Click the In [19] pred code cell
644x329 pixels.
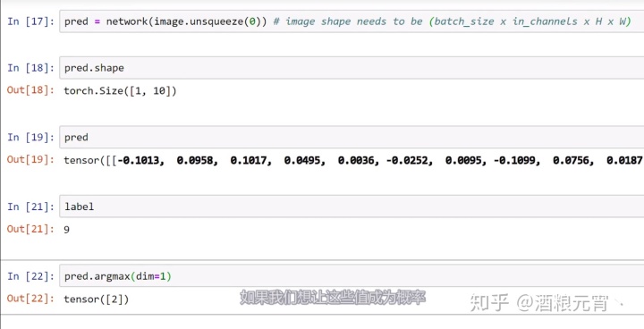(352, 137)
